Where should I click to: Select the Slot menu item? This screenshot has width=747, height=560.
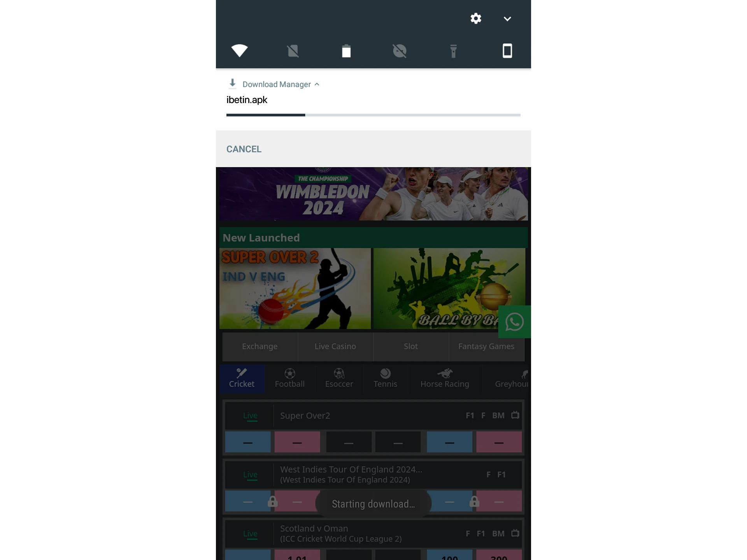pos(410,346)
